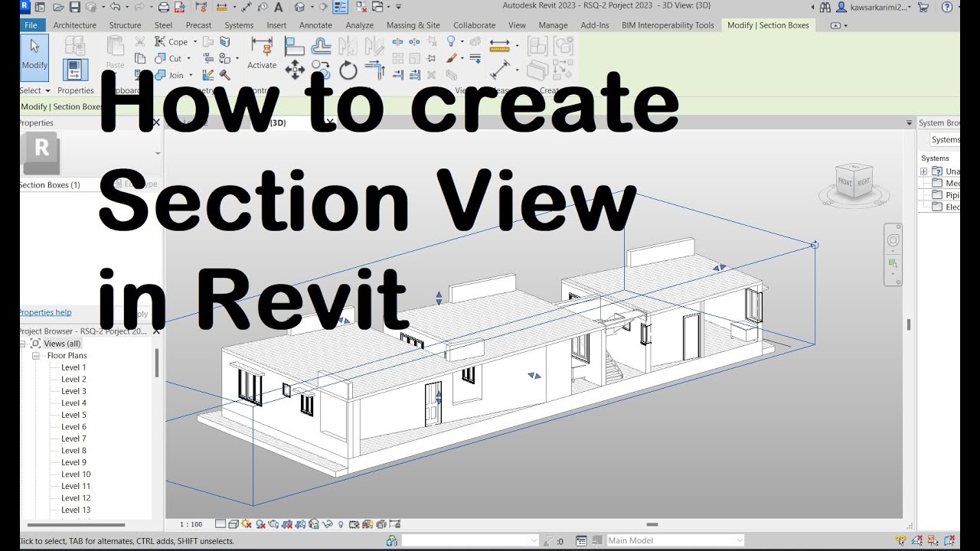
Task: Click the Trim/Extend to Corner tool
Action: 375,70
